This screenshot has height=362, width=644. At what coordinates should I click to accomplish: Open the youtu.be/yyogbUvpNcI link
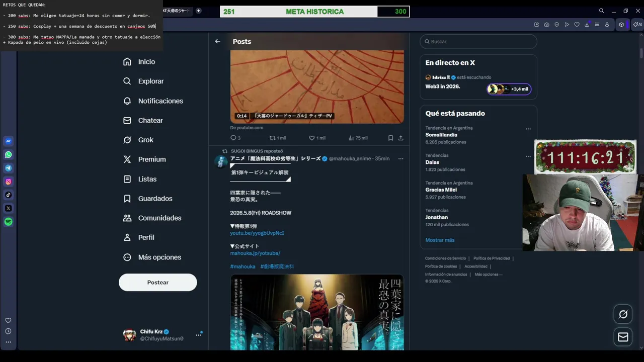257,233
